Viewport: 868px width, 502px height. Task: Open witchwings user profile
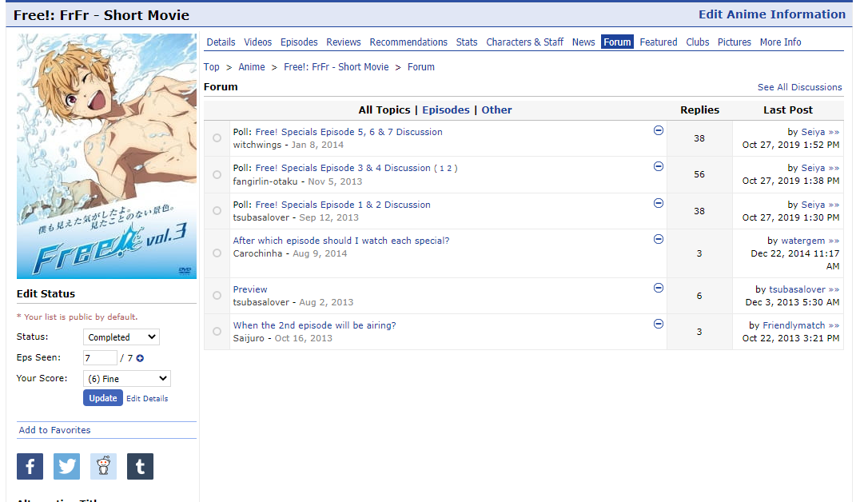257,145
